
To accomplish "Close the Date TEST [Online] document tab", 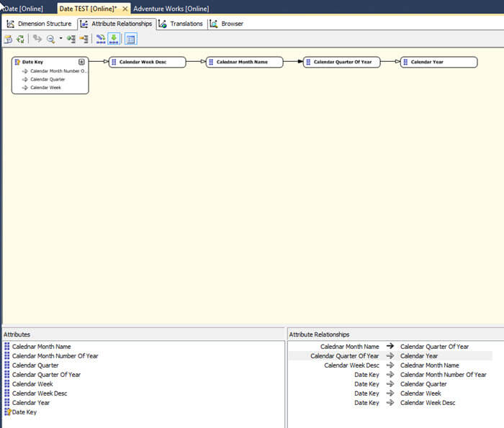I will [x=125, y=9].
